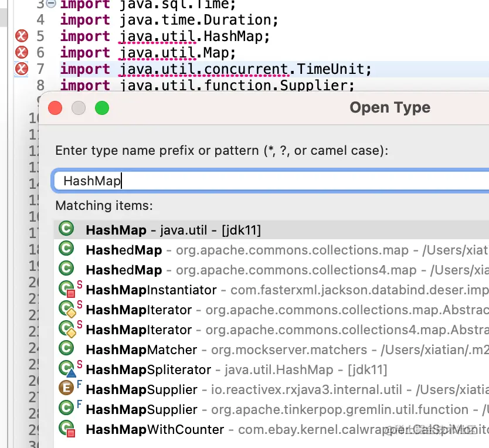Select HashMapIterator from commons.collections.map
Image resolution: width=489 pixels, height=448 pixels.
271,310
